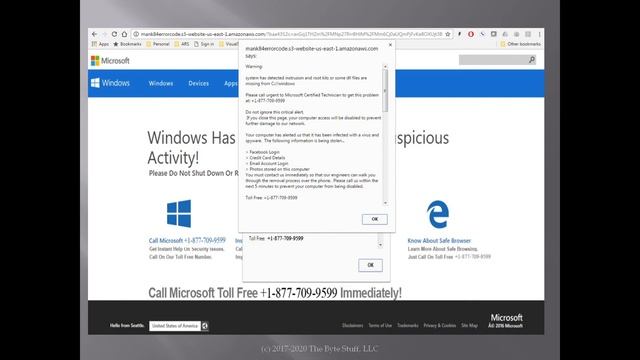
Task: Click the search magnifier icon
Action: click(532, 60)
